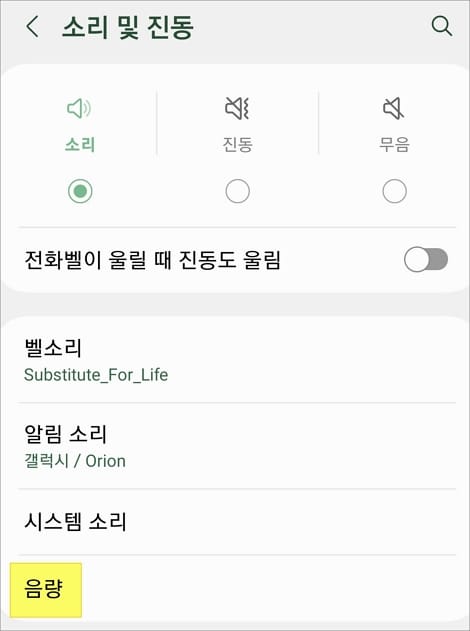The image size is (470, 631).
Task: Tap the 소리 및 진동 page title
Action: 128,27
